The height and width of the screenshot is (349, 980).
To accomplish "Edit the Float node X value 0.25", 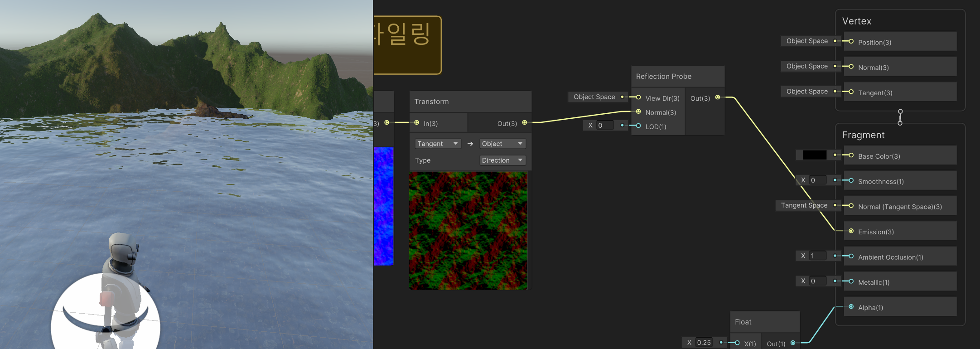I will (704, 343).
